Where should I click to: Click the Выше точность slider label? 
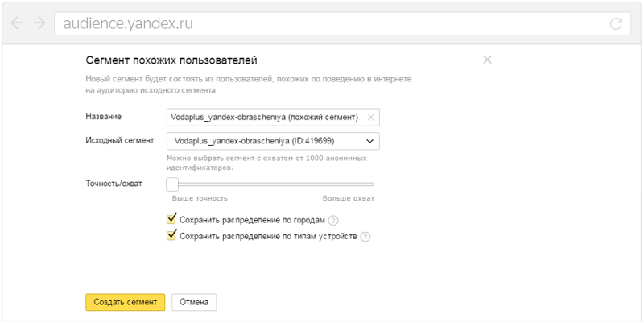tap(200, 198)
